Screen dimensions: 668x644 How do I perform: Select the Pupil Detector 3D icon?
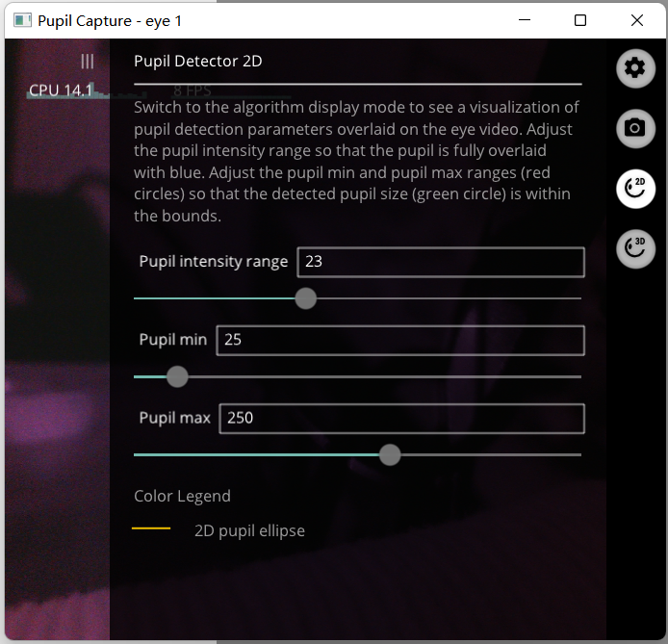tap(635, 248)
